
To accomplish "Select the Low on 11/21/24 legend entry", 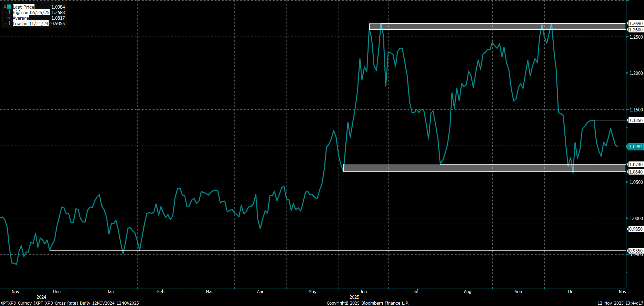I will (x=30, y=23).
